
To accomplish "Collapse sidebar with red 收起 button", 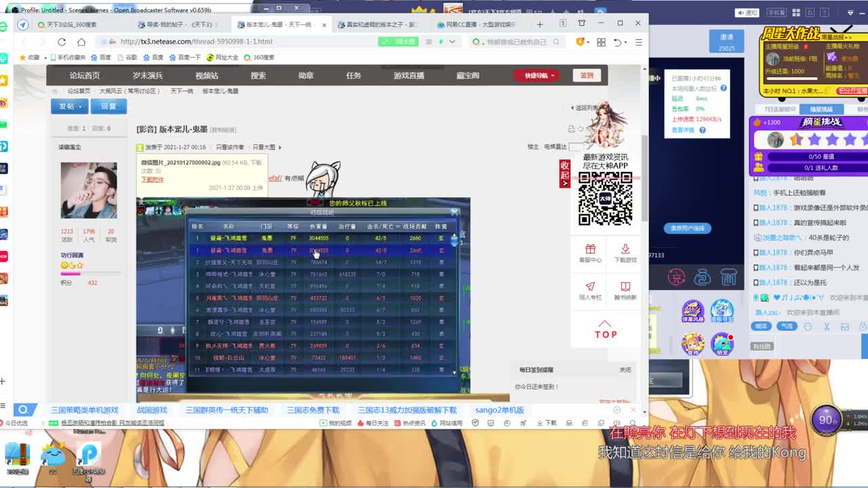I will point(564,174).
